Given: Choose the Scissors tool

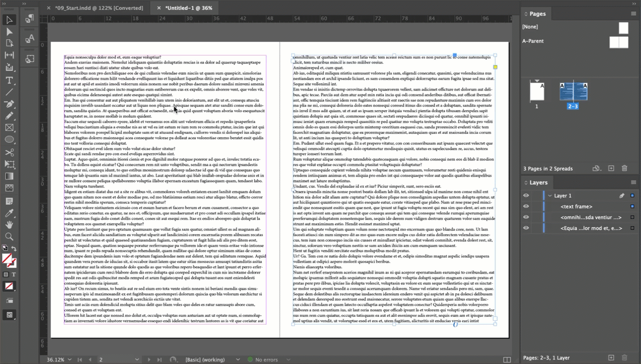Looking at the screenshot, I should point(9,152).
